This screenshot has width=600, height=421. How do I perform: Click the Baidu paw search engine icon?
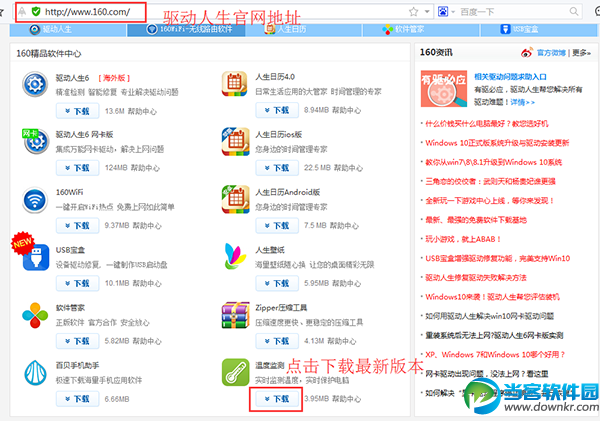pos(443,11)
